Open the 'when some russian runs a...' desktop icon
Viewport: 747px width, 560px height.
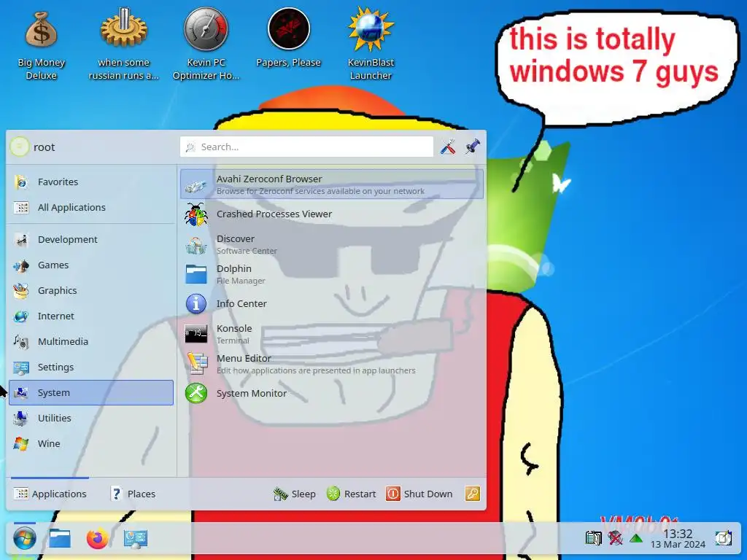(123, 44)
